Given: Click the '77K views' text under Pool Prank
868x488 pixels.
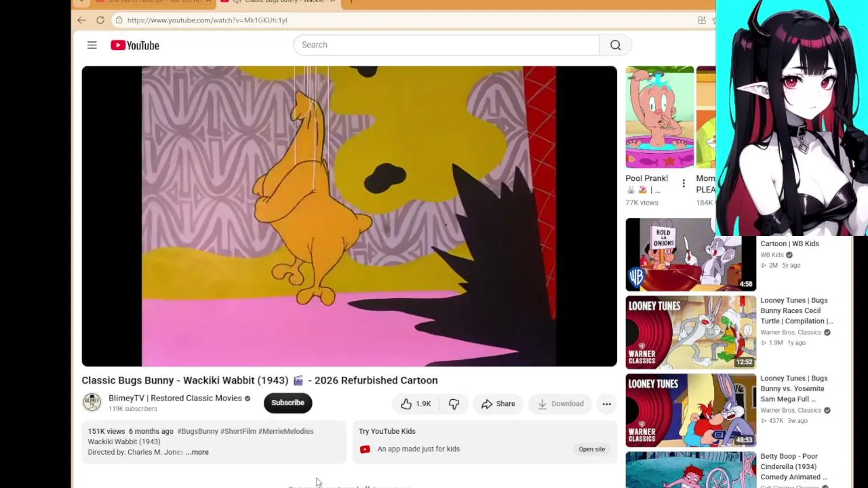Looking at the screenshot, I should pos(642,203).
